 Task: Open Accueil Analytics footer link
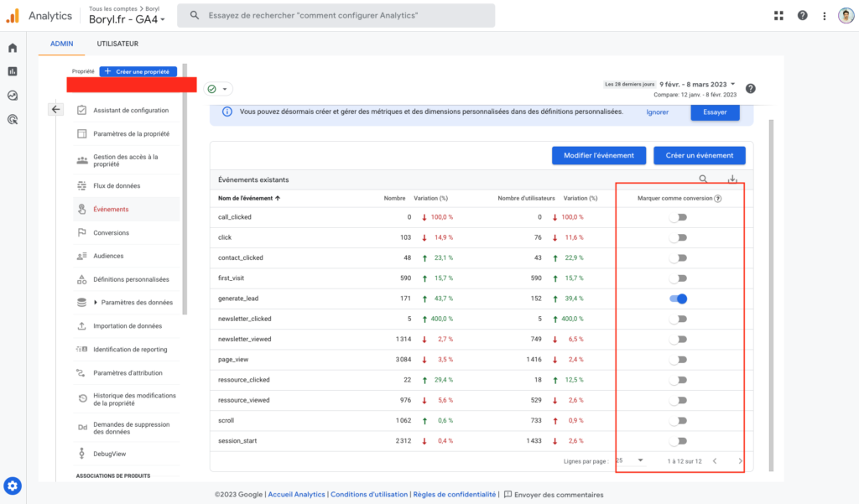click(296, 494)
